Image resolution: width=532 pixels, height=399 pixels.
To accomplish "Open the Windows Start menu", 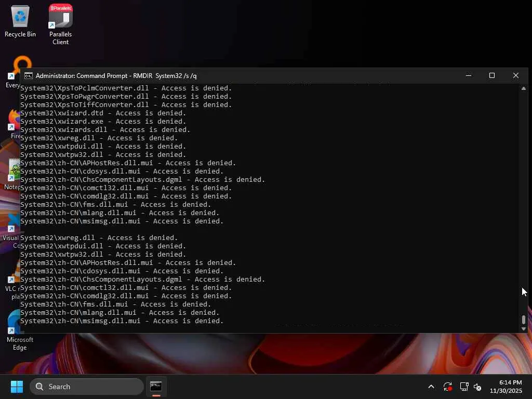I will (17, 387).
